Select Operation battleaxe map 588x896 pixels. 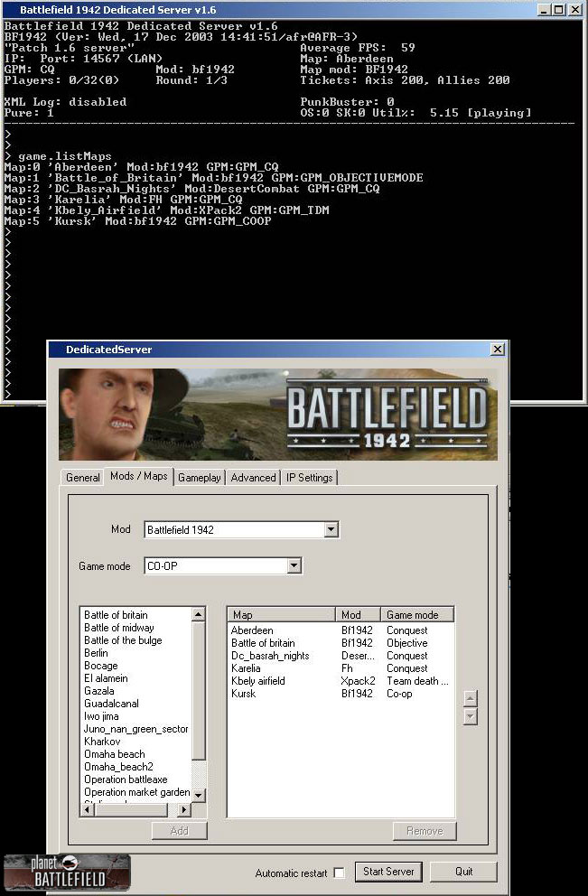(126, 779)
